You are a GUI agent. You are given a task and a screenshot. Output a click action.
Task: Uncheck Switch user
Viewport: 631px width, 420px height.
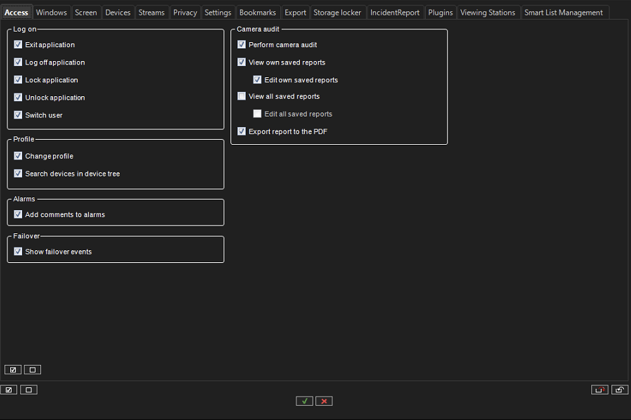point(18,115)
